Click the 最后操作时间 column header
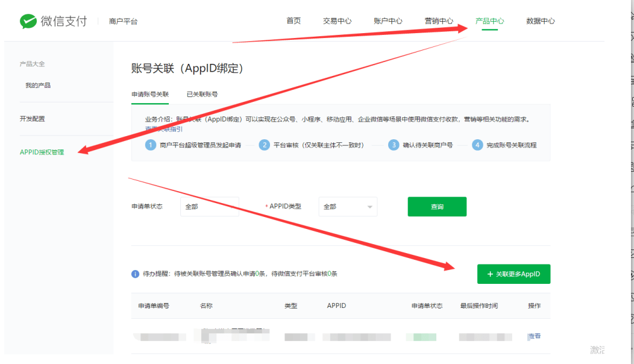Viewport: 634px width, 364px height. click(x=479, y=306)
